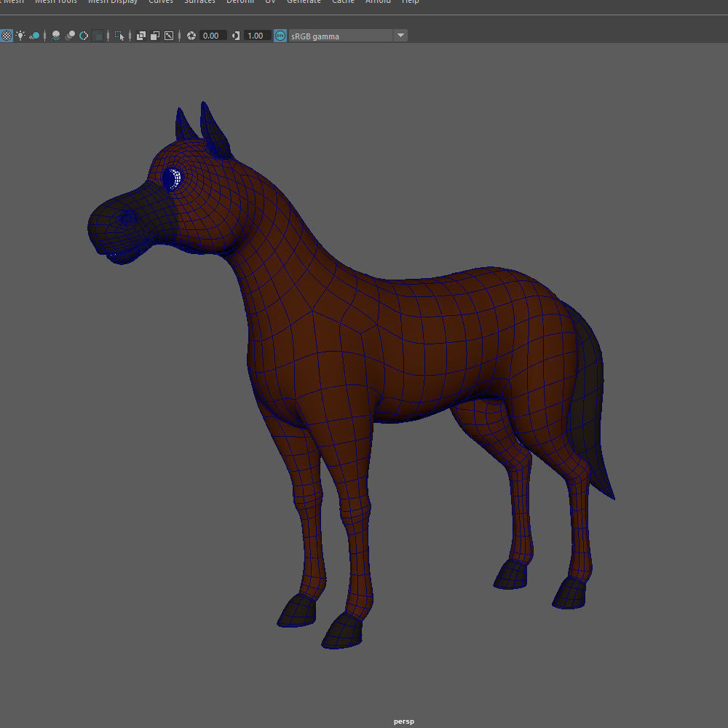The width and height of the screenshot is (728, 728).
Task: Open the Mesh Display menu
Action: [113, 2]
